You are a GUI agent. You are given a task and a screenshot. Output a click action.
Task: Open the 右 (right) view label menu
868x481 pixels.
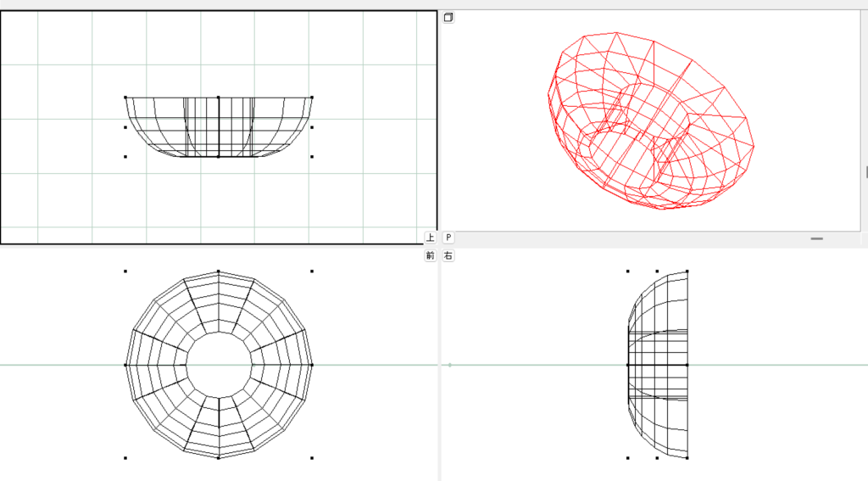pyautogui.click(x=448, y=255)
